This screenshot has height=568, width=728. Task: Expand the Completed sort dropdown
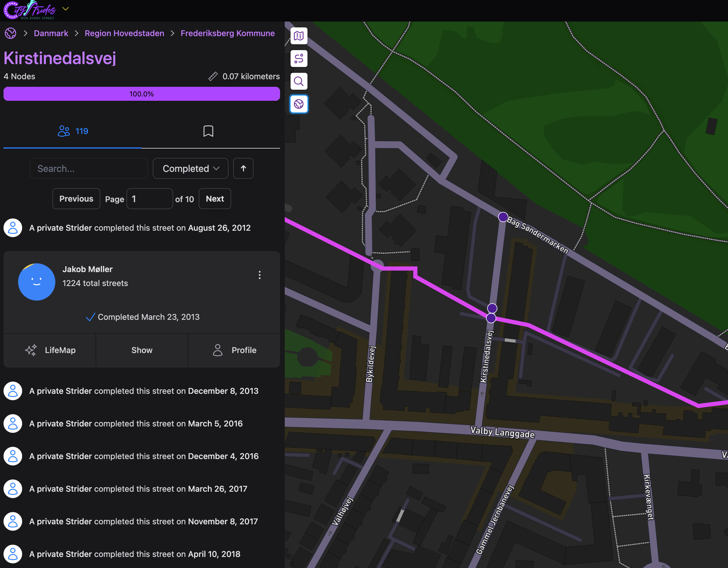tap(190, 169)
